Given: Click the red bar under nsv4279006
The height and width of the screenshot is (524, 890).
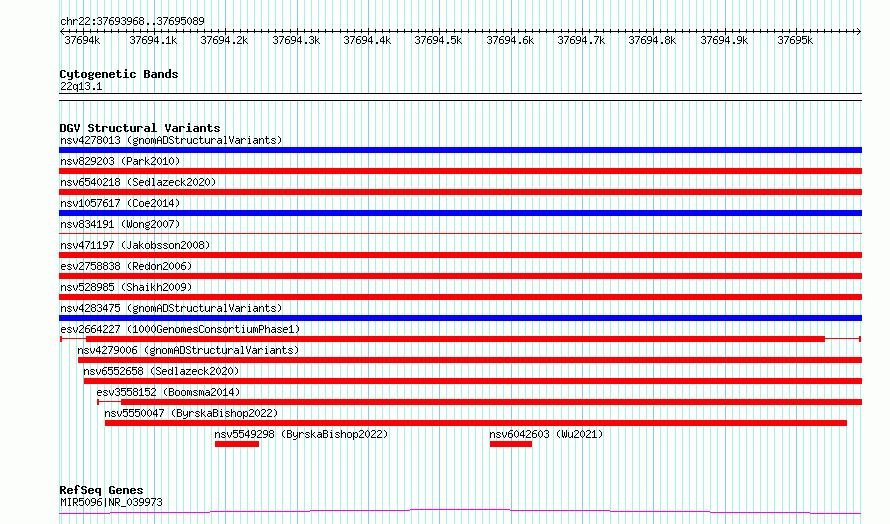Looking at the screenshot, I should (470, 360).
